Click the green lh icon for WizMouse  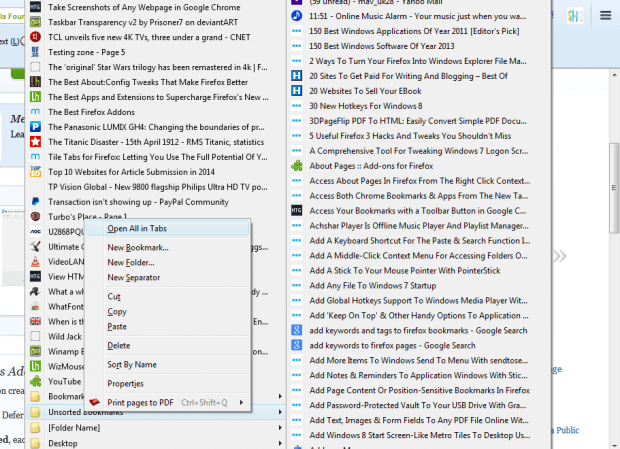coord(35,366)
